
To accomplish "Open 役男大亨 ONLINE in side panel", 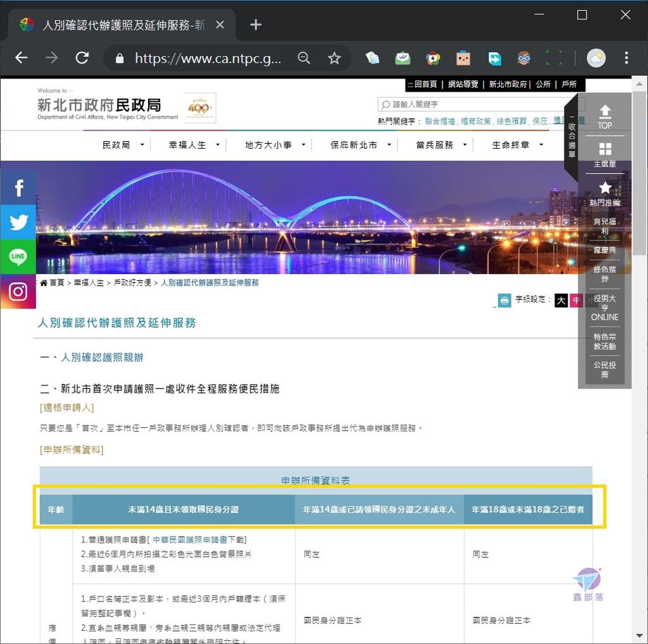I will click(x=604, y=307).
